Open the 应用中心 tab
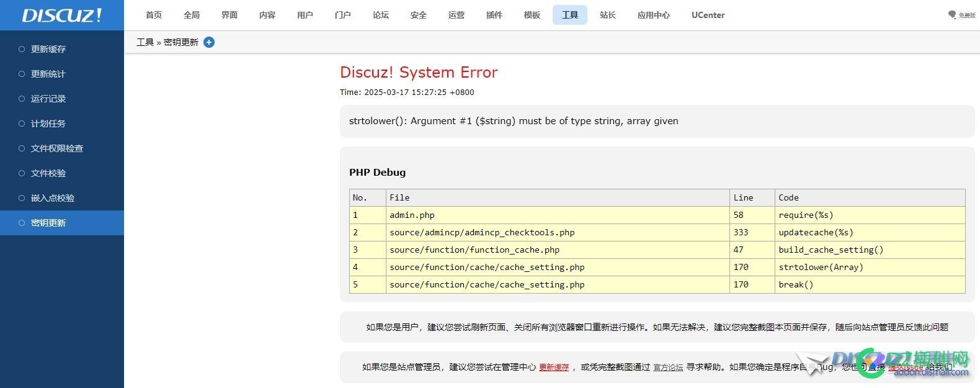 click(653, 15)
